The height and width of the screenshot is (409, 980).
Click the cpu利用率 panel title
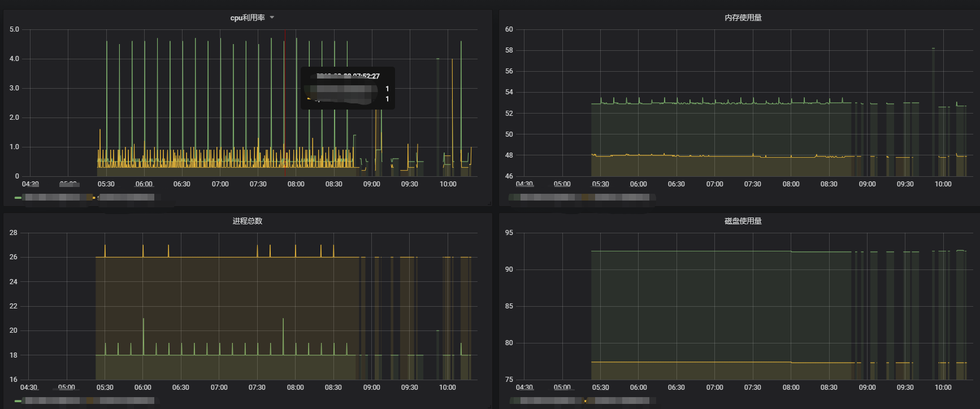pos(248,18)
